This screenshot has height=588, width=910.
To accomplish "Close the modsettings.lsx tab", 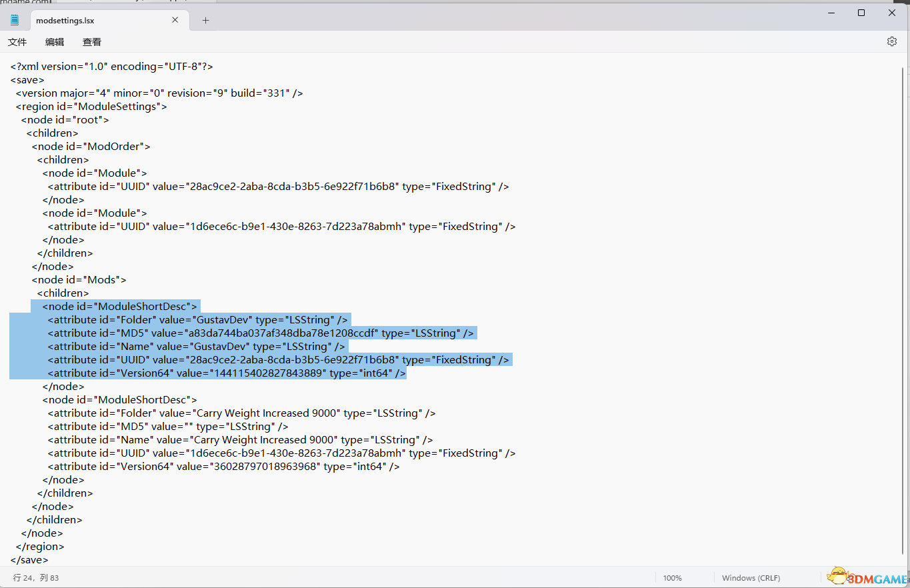I will tap(175, 20).
